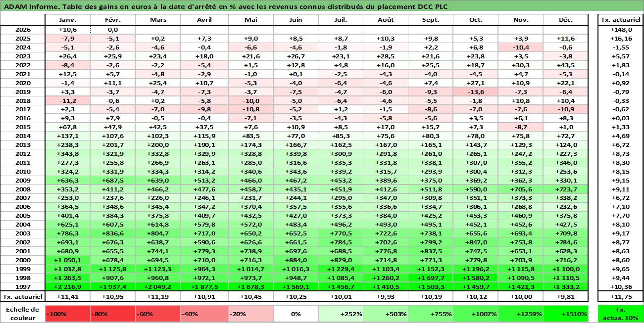Click the +723,7 cell in 2008
This screenshot has height=323, width=644.
pos(566,189)
